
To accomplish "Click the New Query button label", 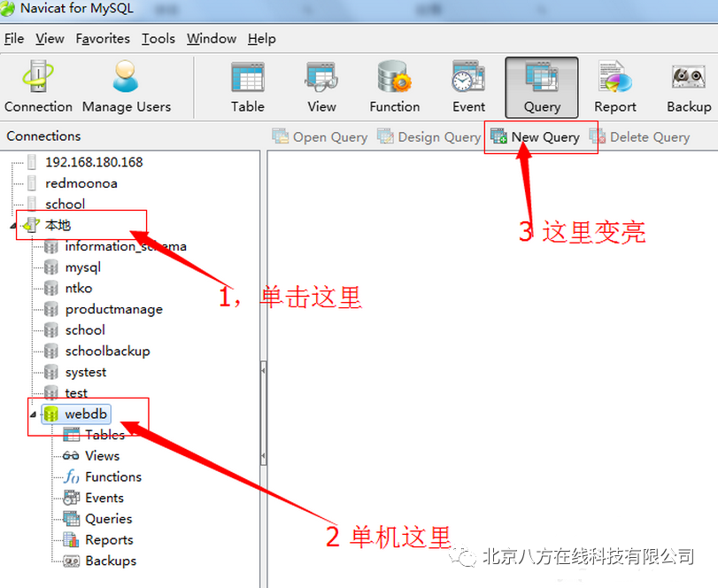I will coord(545,137).
